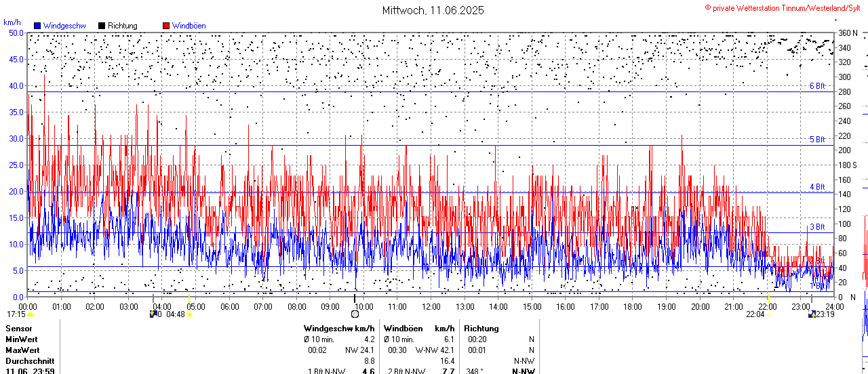Click the '17:15' time below the axis

16,314
